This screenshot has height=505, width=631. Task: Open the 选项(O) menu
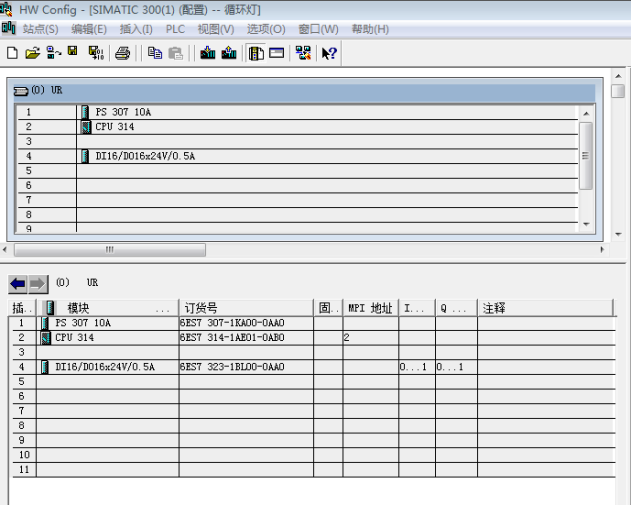266,29
